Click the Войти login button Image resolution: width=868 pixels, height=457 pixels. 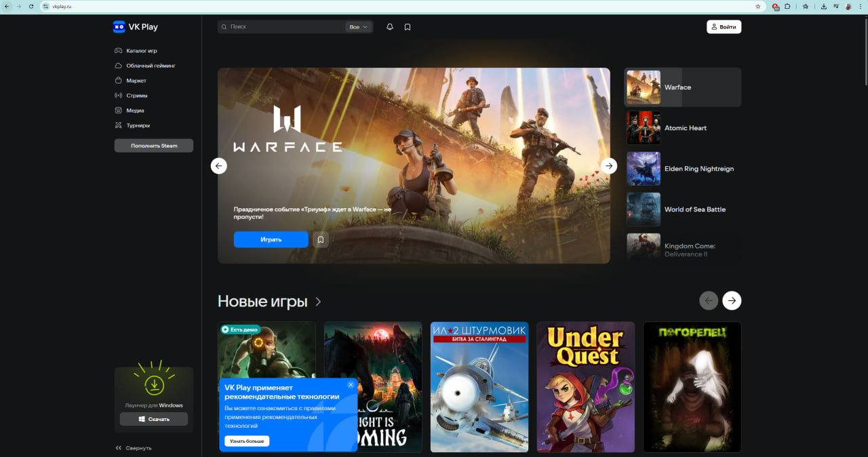(724, 27)
